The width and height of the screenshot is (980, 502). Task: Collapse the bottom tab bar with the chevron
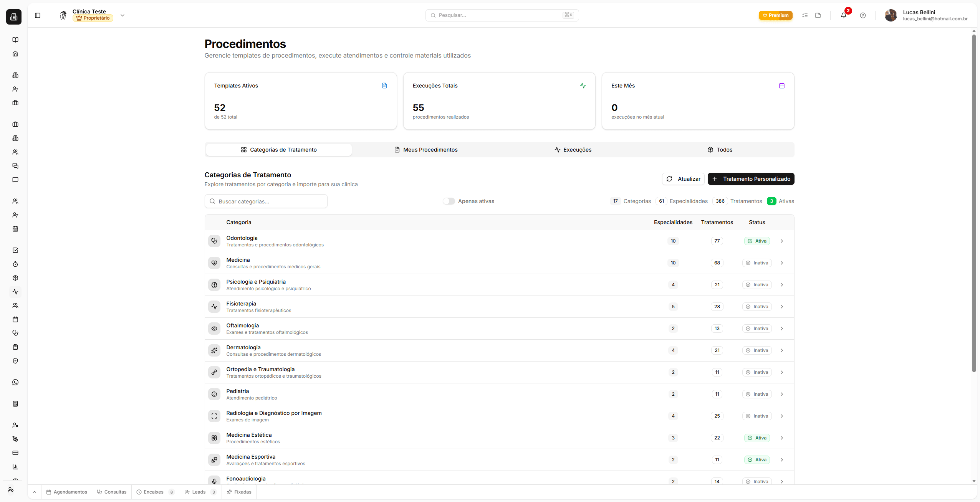34,492
